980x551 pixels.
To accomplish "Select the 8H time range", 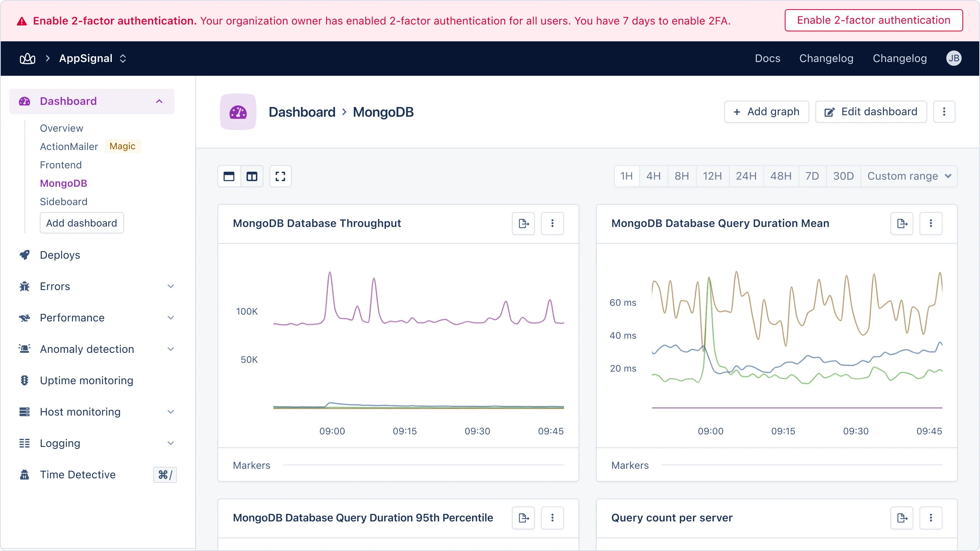I will coord(682,176).
